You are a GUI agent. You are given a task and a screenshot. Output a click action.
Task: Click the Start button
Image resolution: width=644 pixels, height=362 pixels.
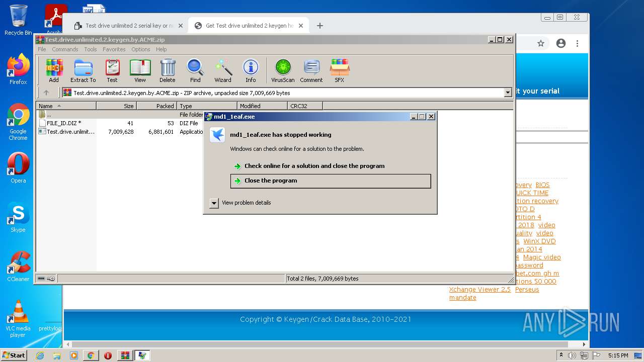click(14, 355)
